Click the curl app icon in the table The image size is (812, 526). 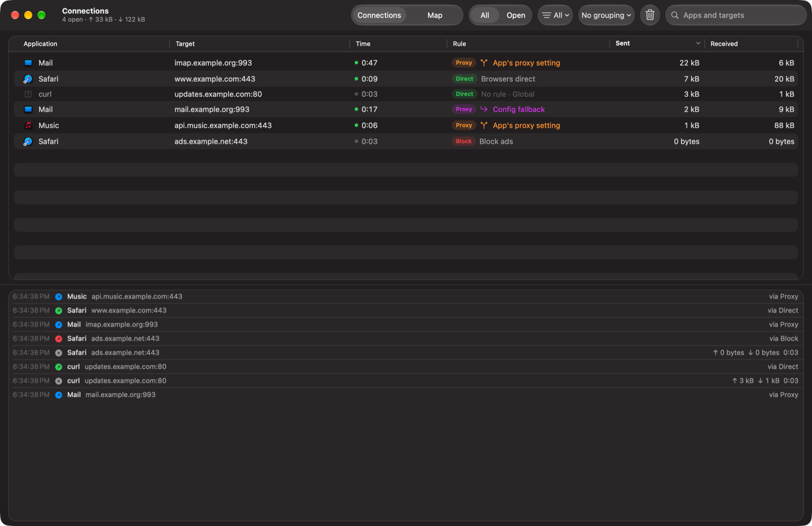[28, 94]
